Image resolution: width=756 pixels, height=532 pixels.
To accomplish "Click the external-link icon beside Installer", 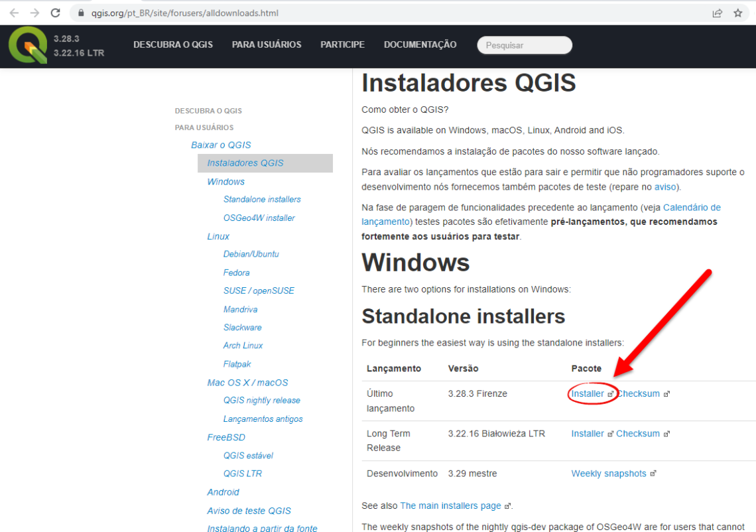I will 610,393.
